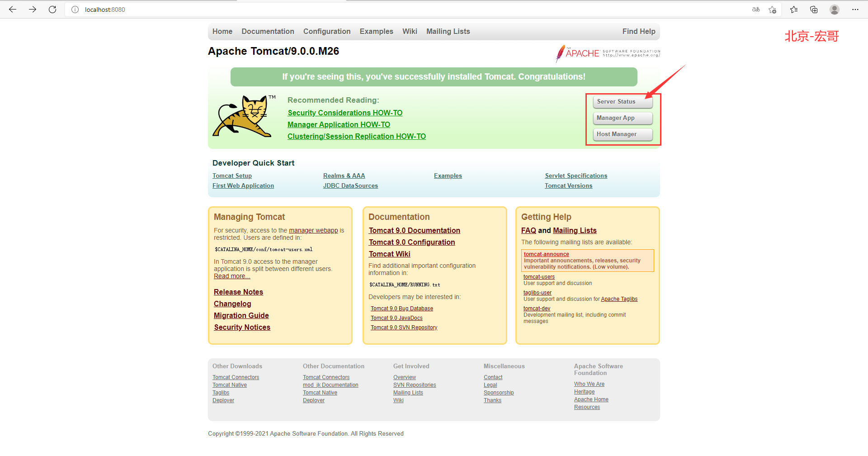View site information icon in address bar

(x=75, y=9)
